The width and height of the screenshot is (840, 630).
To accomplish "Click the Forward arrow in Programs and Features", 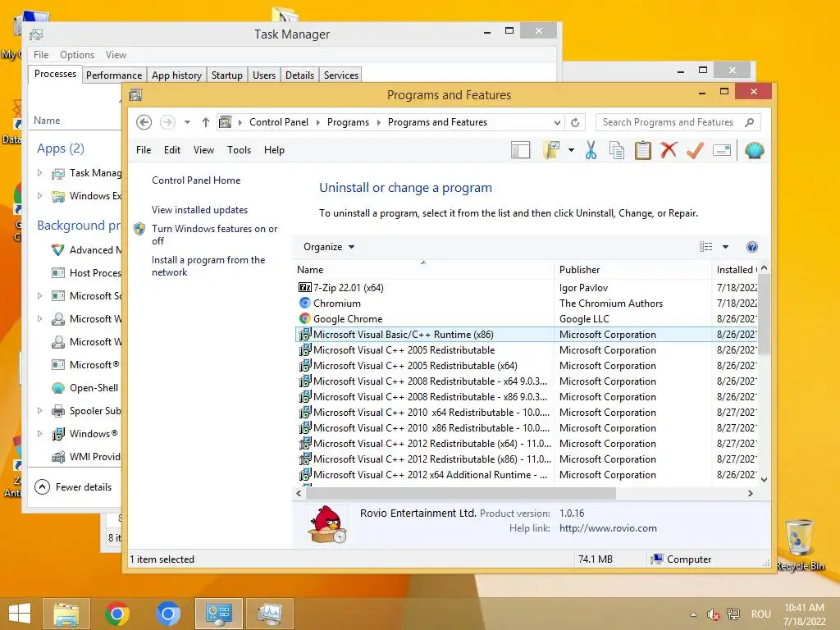I will point(167,122).
